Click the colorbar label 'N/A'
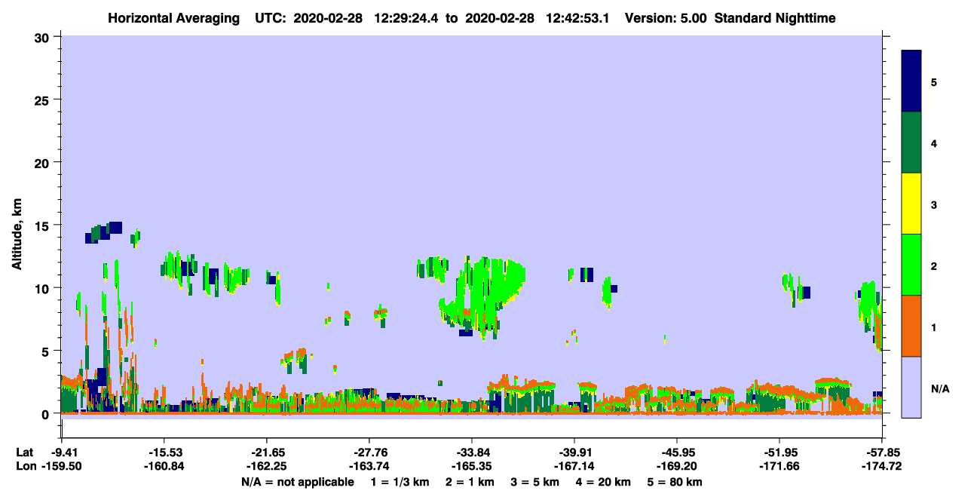The image size is (980, 503). click(939, 388)
